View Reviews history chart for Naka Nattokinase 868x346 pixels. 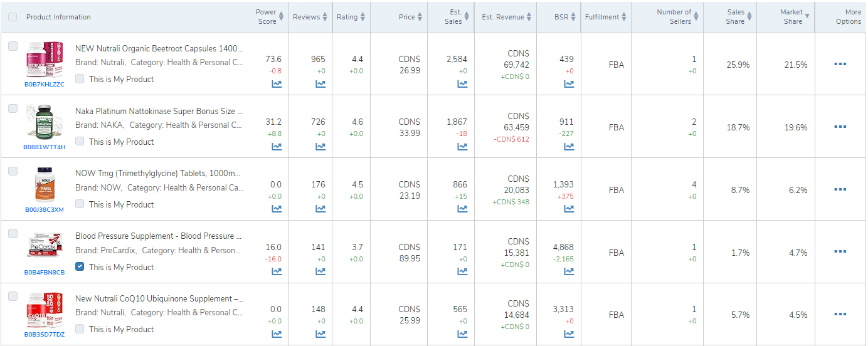(x=320, y=147)
